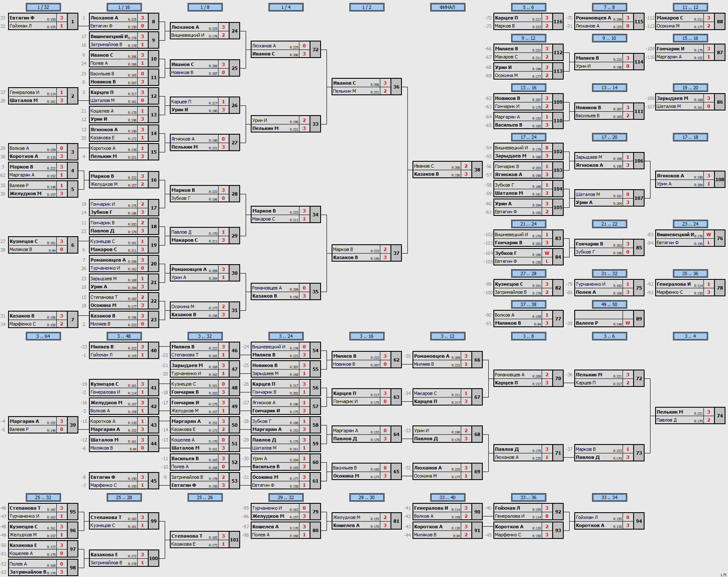Click the "23 .. 24" placement header
728x577 pixels.
(690, 224)
